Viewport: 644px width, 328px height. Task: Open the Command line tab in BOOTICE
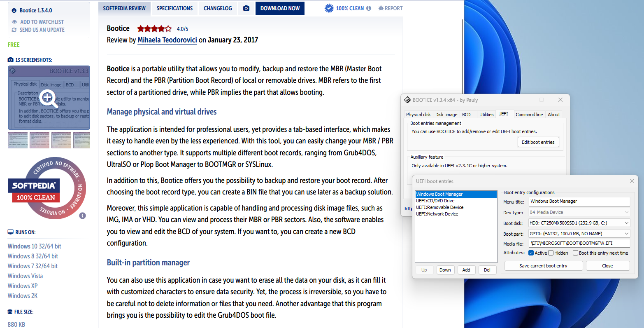pyautogui.click(x=529, y=115)
